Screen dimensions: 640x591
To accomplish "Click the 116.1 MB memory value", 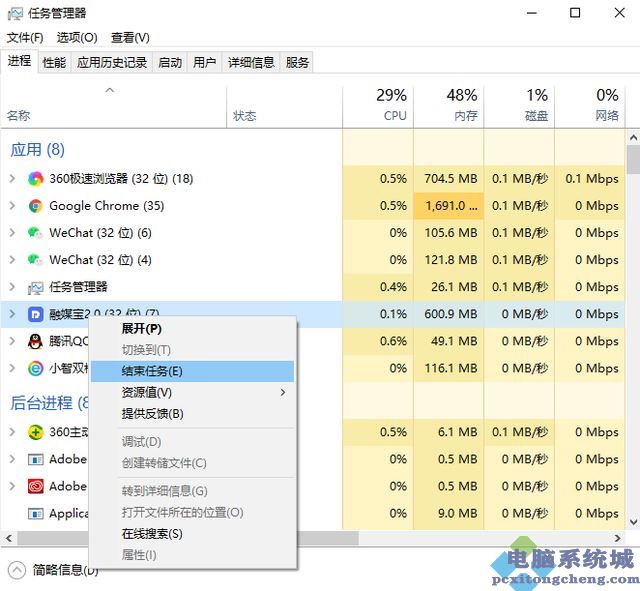I will click(451, 369).
